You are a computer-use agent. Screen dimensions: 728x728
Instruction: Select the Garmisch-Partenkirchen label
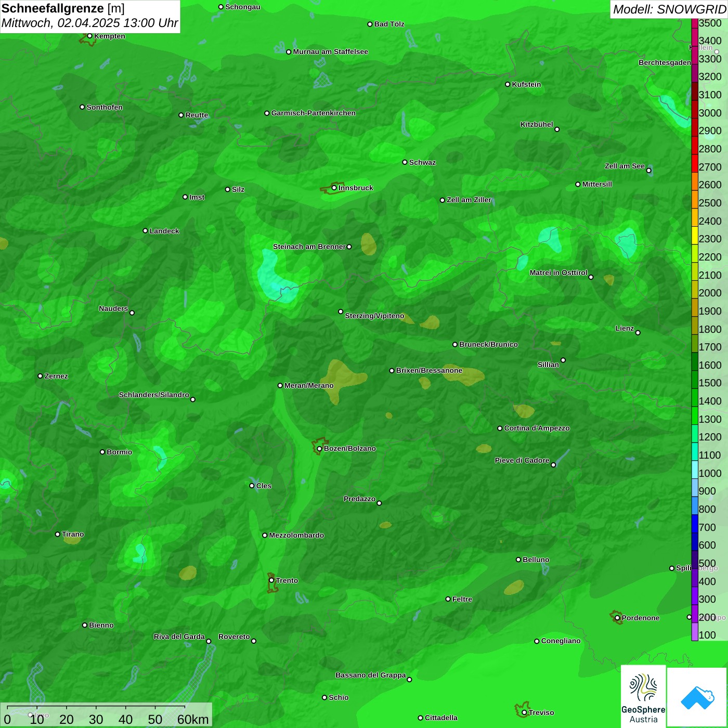point(313,113)
